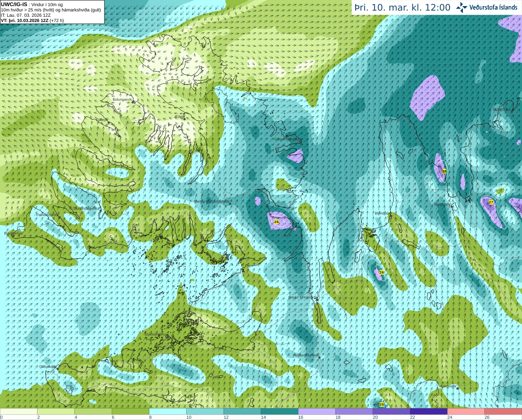The width and height of the screenshot is (522, 420).
Task: Click the 'VT: þri. 10.03.2026 12Z (+72 h)' line
Action: [x=32, y=20]
